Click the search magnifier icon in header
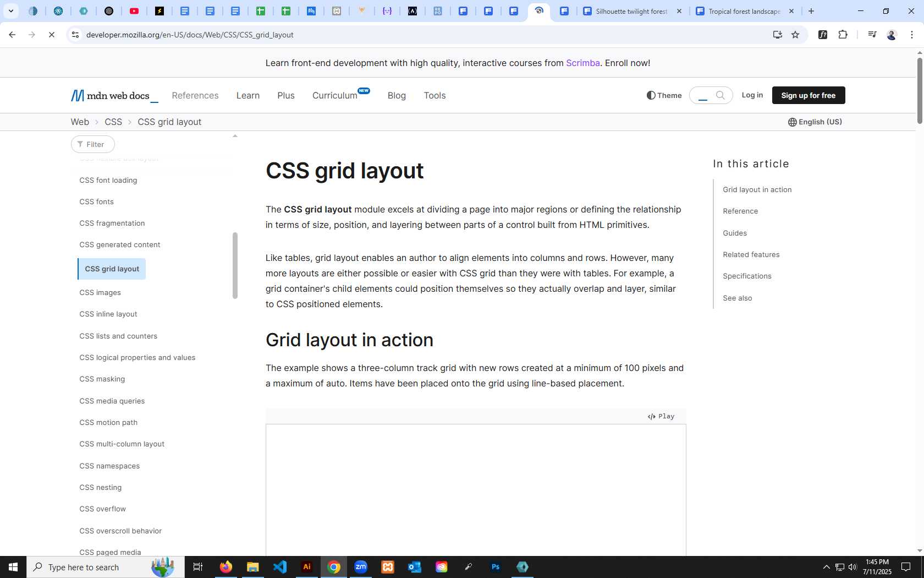The image size is (924, 578). pyautogui.click(x=720, y=95)
